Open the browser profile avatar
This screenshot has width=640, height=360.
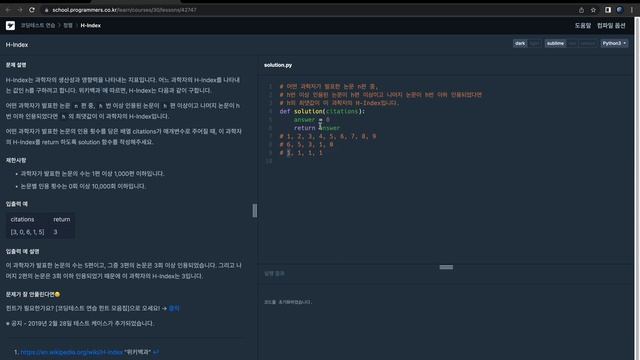point(620,10)
